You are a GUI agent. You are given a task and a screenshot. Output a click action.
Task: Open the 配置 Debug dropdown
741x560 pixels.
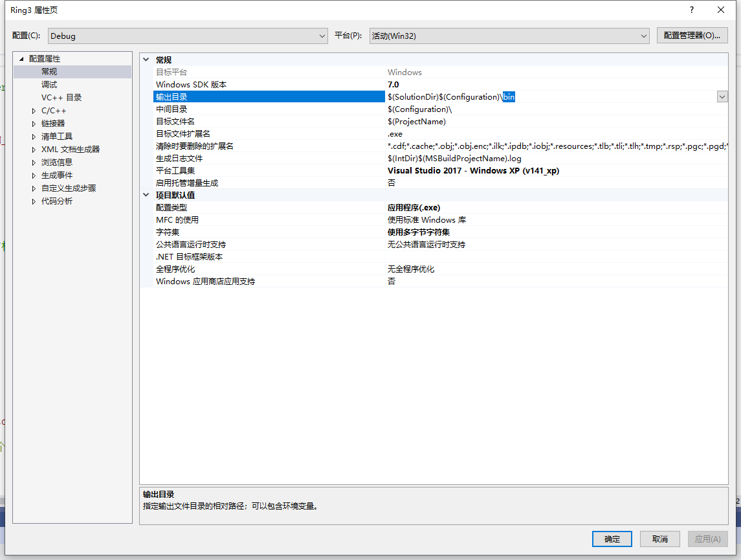[188, 36]
